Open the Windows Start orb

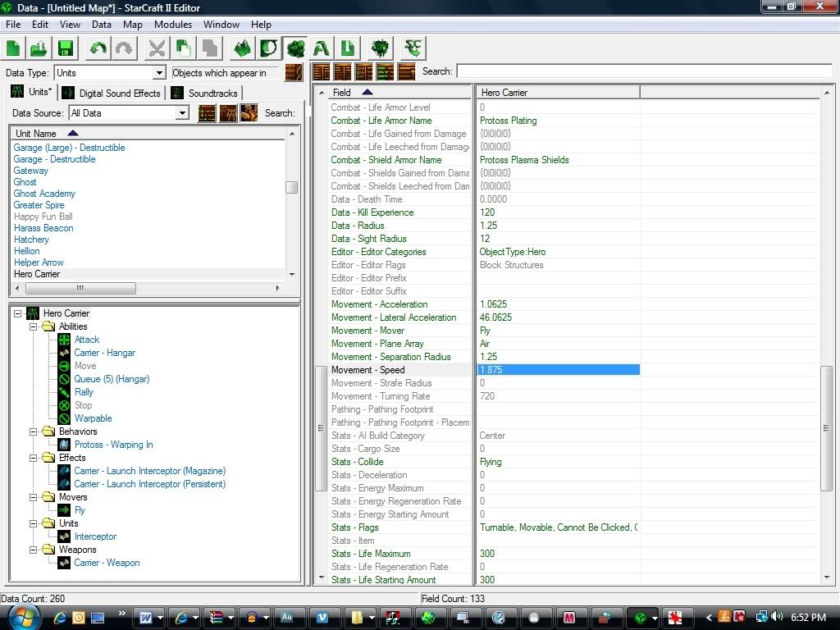[x=23, y=617]
